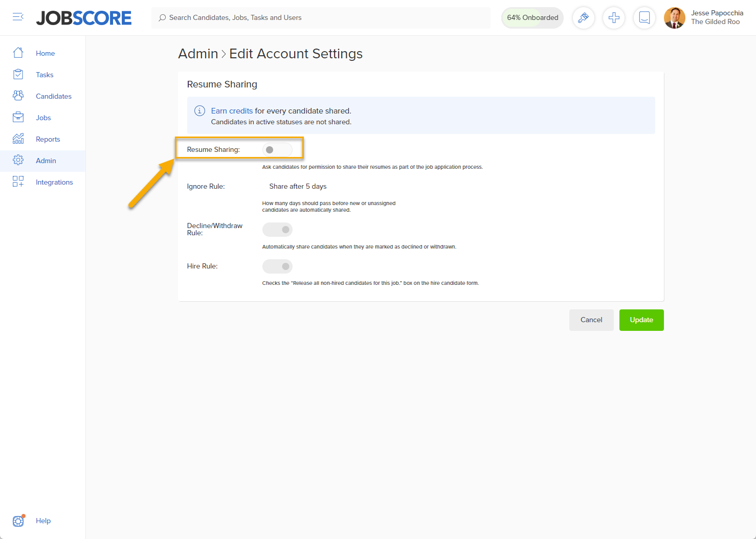The width and height of the screenshot is (756, 539).
Task: Navigate to Candidates in sidebar
Action: 54,96
